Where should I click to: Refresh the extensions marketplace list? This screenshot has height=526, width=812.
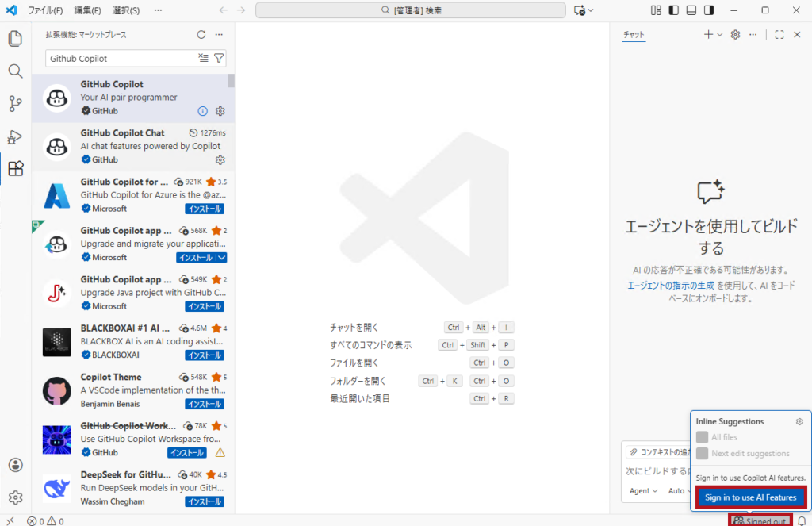coord(200,34)
